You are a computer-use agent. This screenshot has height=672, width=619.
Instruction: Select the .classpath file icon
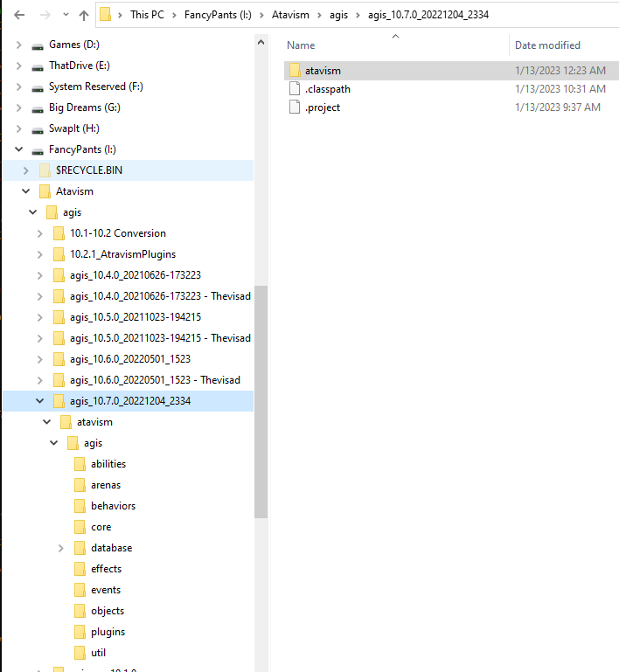click(x=295, y=89)
